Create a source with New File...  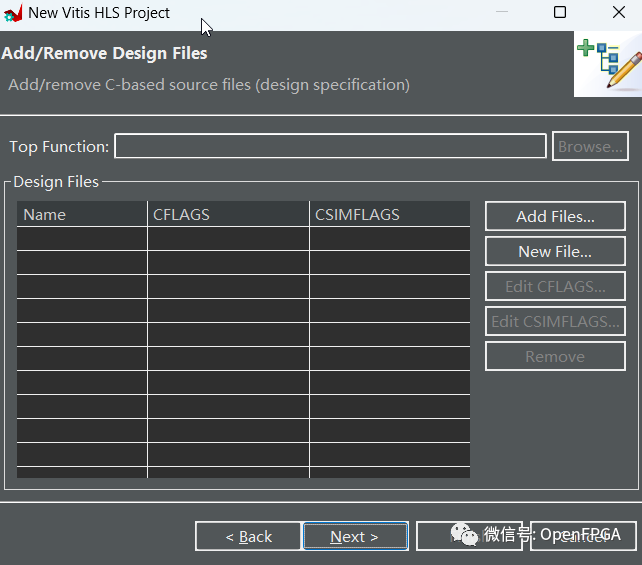click(x=555, y=251)
